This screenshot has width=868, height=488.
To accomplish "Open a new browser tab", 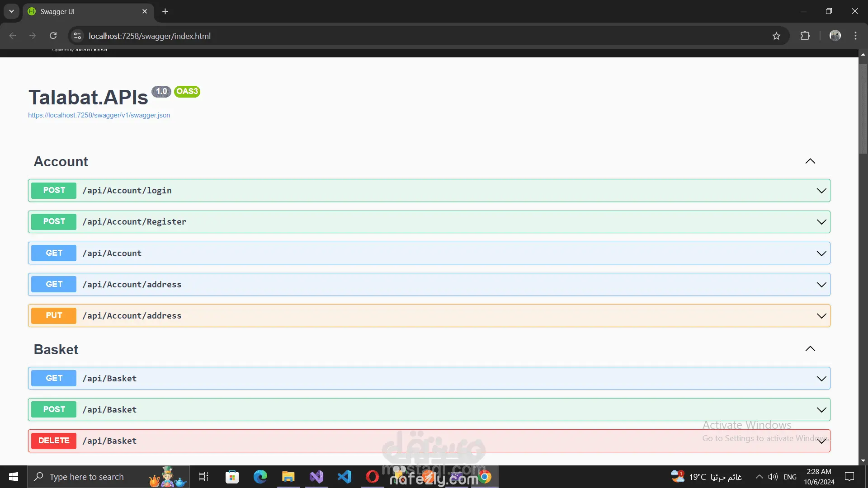I will click(165, 11).
